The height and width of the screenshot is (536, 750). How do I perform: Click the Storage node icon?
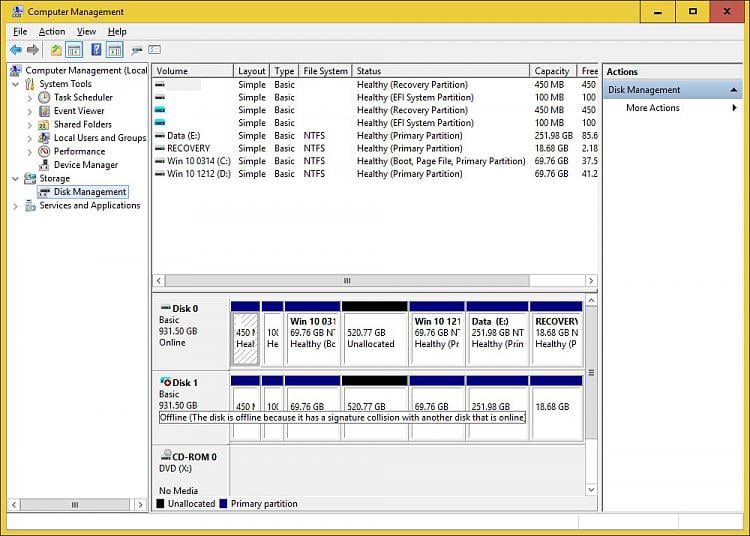(x=30, y=178)
